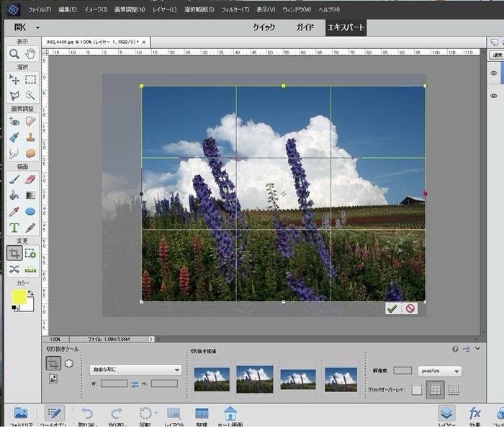Select the Red Eye Removal tool
This screenshot has width=504, height=431.
[14, 121]
